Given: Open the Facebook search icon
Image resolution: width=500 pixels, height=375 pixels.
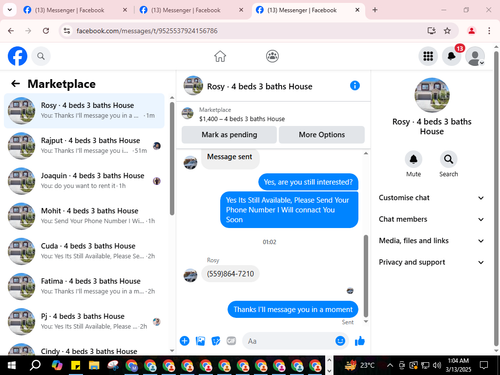Looking at the screenshot, I should click(x=41, y=56).
